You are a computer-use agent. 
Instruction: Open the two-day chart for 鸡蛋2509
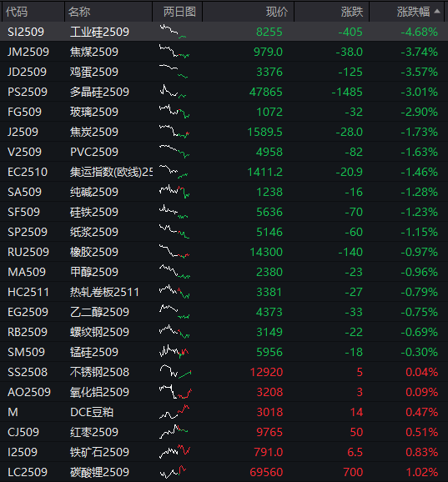pos(174,72)
